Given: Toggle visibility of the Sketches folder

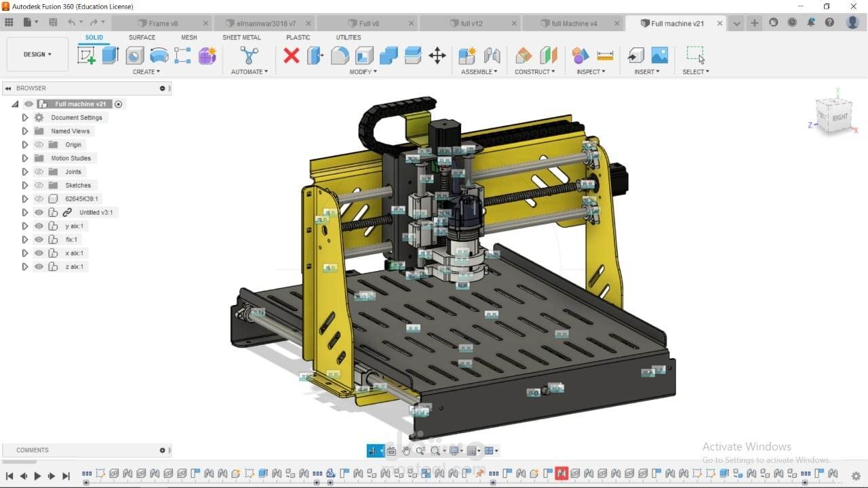Looking at the screenshot, I should point(38,185).
